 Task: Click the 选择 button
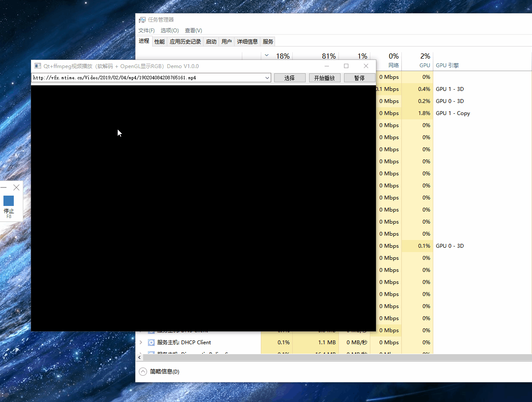tap(290, 78)
